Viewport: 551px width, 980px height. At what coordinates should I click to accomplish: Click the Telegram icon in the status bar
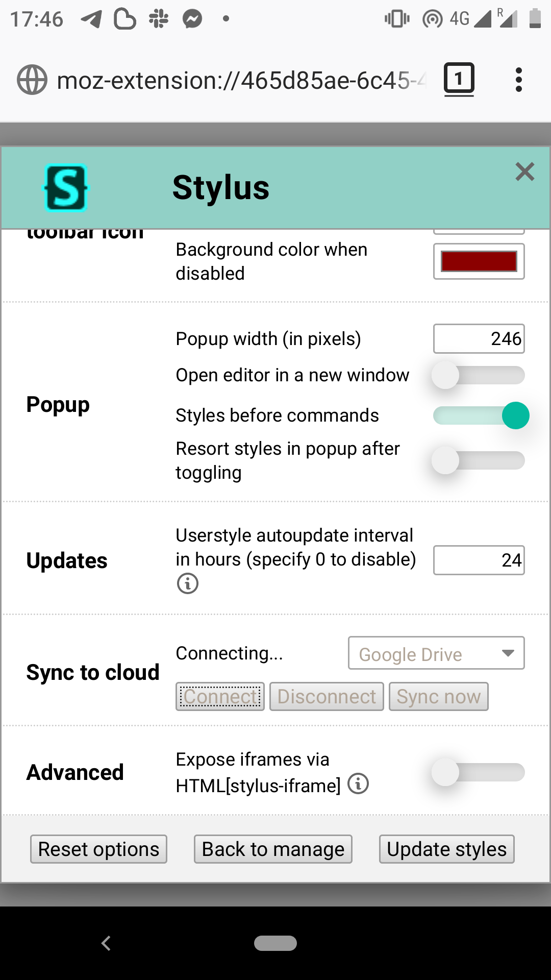91,18
